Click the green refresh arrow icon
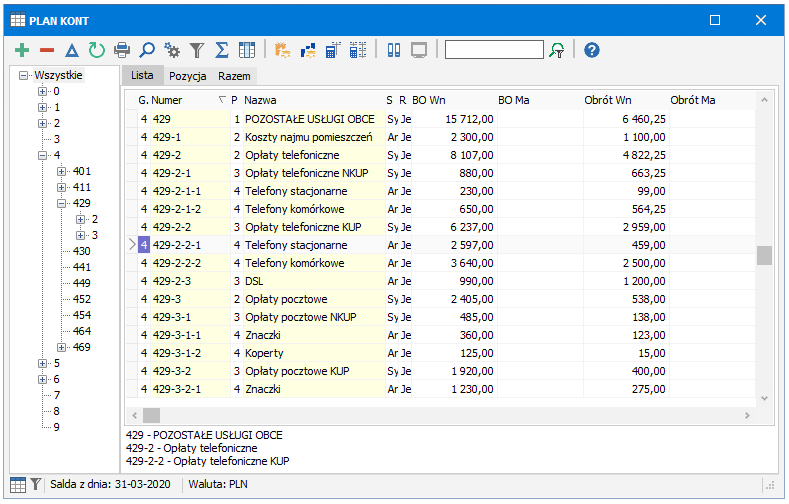The height and width of the screenshot is (504, 789). 97,50
